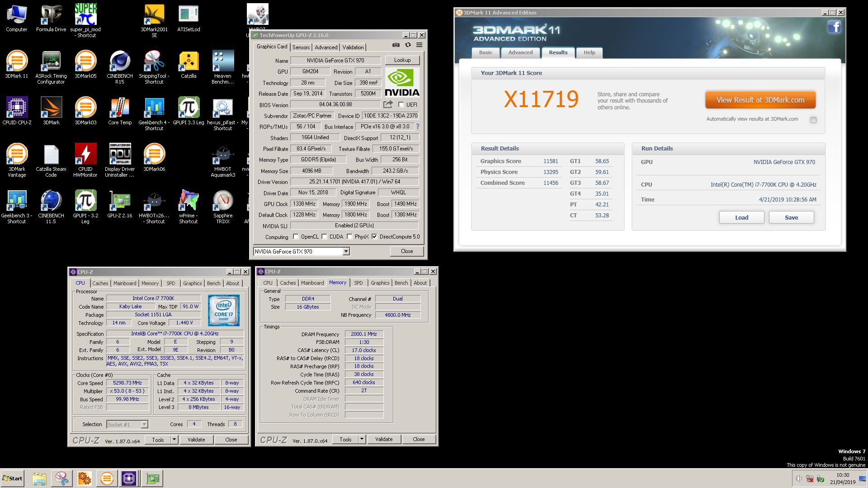
Task: Open Socket #1 selection dropdown
Action: pos(144,425)
